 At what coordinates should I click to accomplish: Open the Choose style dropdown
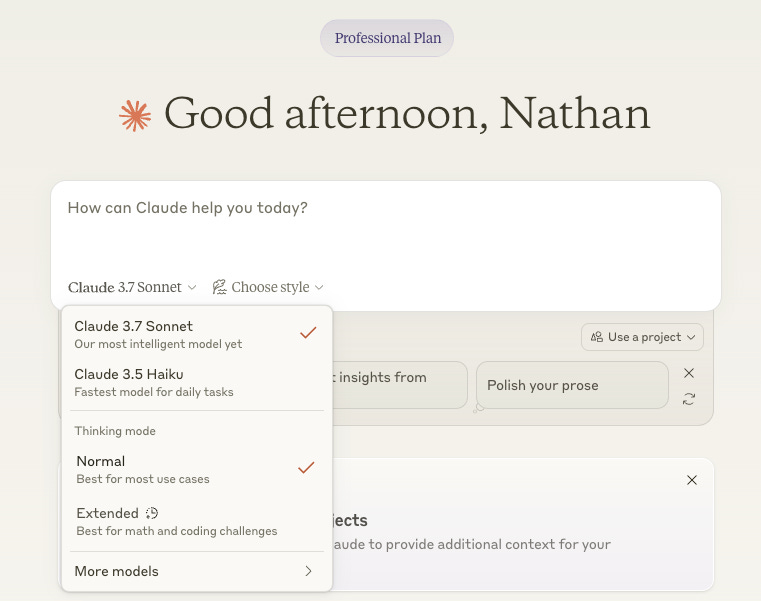click(269, 287)
